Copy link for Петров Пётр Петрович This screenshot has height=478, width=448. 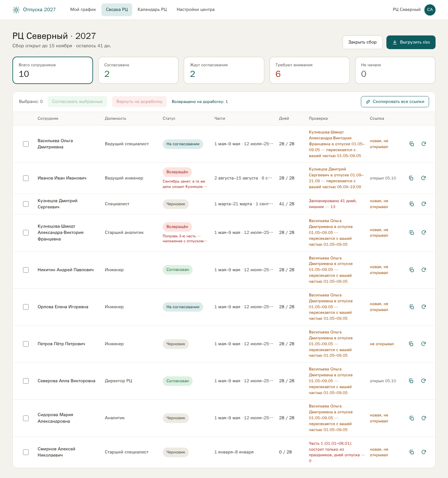pos(411,344)
